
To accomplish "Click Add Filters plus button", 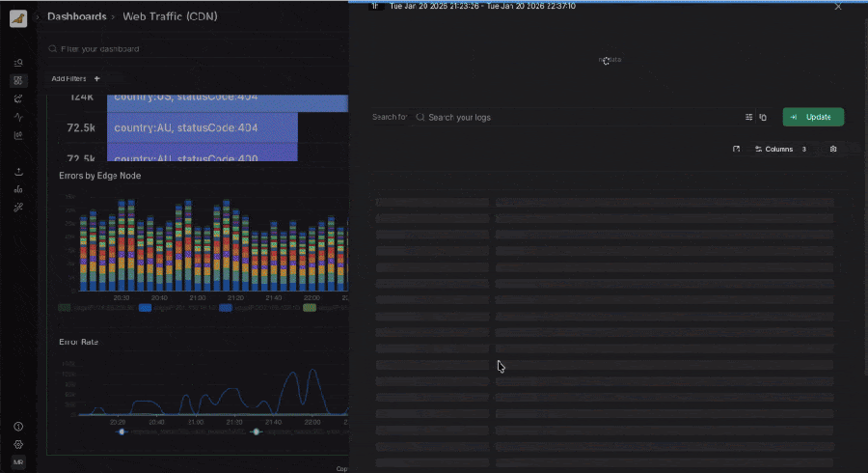I will [x=95, y=78].
